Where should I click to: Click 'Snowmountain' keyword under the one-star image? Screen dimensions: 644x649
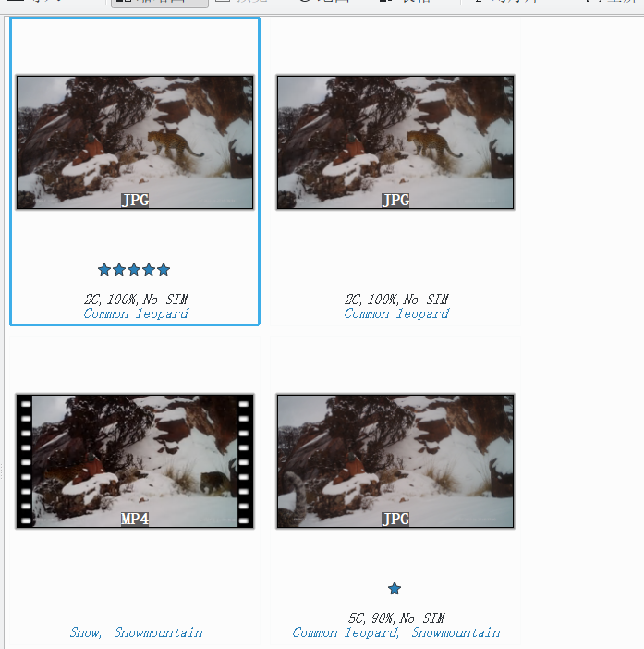[456, 633]
